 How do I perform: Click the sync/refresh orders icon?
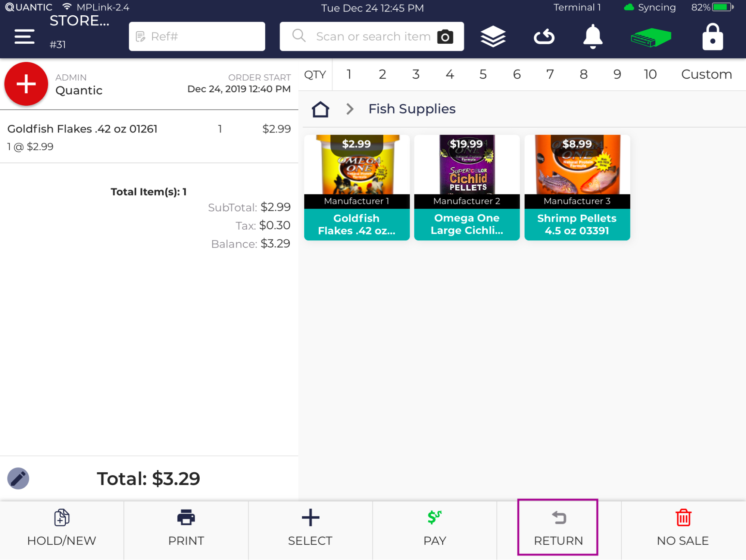[x=544, y=36]
